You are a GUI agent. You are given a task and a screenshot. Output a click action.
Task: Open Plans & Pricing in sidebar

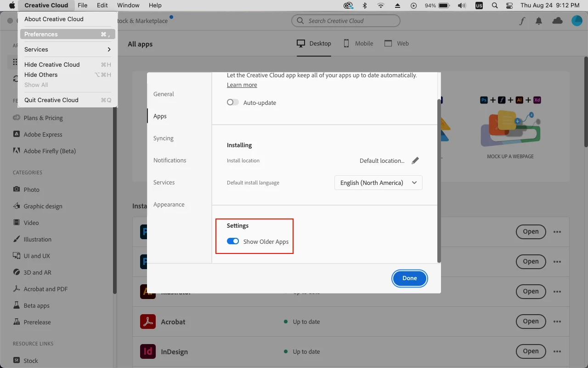pos(43,118)
